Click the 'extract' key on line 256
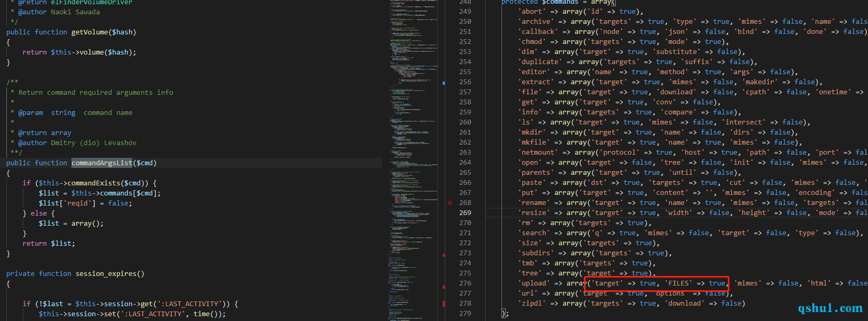 coord(536,82)
